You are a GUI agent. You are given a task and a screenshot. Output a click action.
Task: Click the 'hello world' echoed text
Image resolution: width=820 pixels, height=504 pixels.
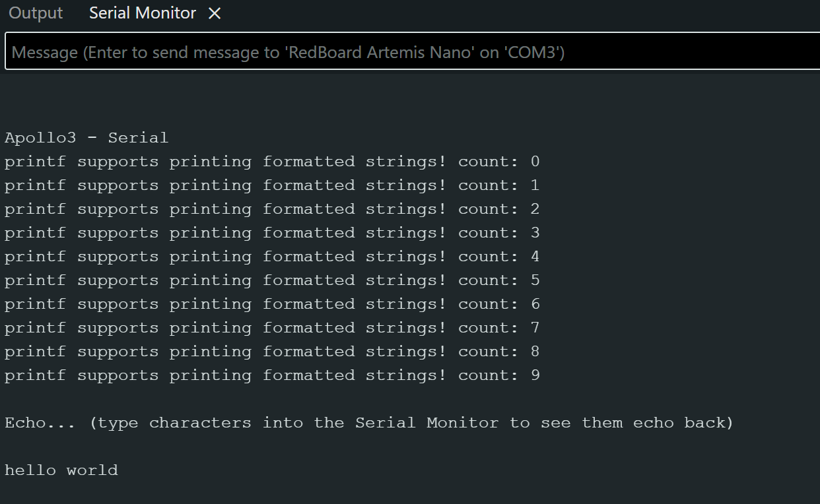click(61, 470)
